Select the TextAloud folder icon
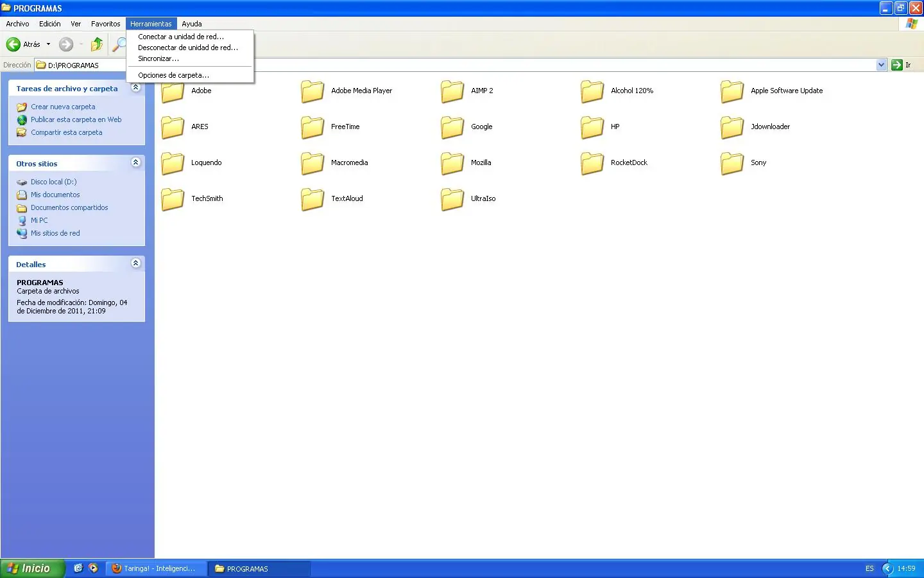The height and width of the screenshot is (578, 924). coord(312,200)
